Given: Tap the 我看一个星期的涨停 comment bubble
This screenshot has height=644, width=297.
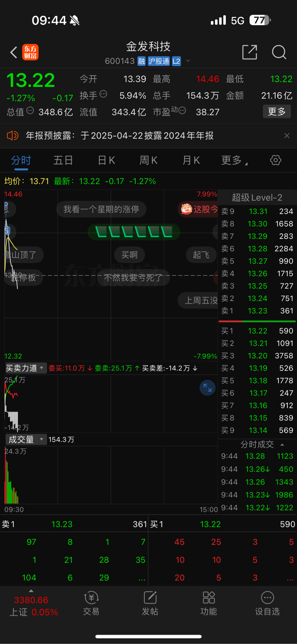Looking at the screenshot, I should [101, 209].
